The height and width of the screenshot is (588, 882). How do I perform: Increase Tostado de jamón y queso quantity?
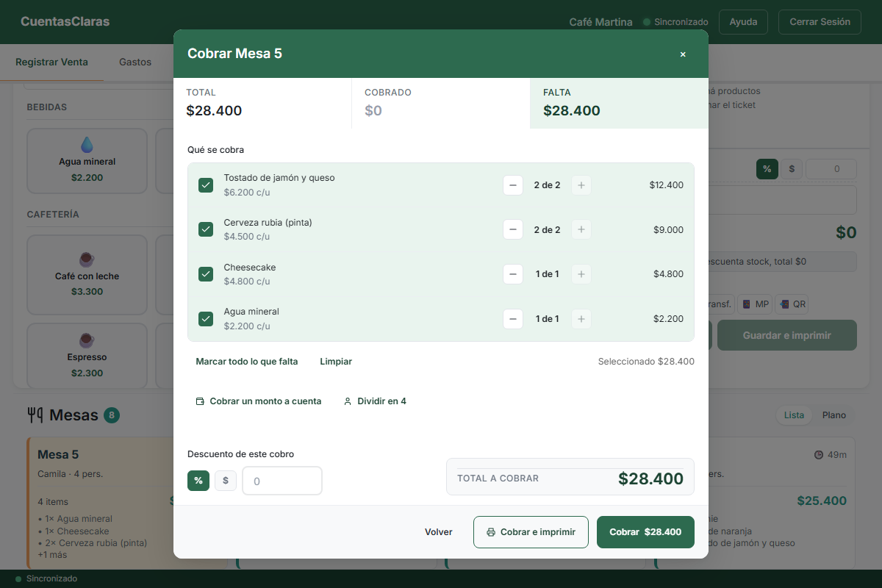click(x=581, y=185)
